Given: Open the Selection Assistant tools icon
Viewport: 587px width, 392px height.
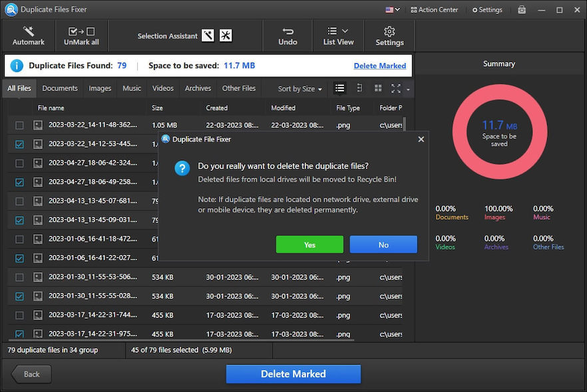Looking at the screenshot, I should pyautogui.click(x=226, y=35).
